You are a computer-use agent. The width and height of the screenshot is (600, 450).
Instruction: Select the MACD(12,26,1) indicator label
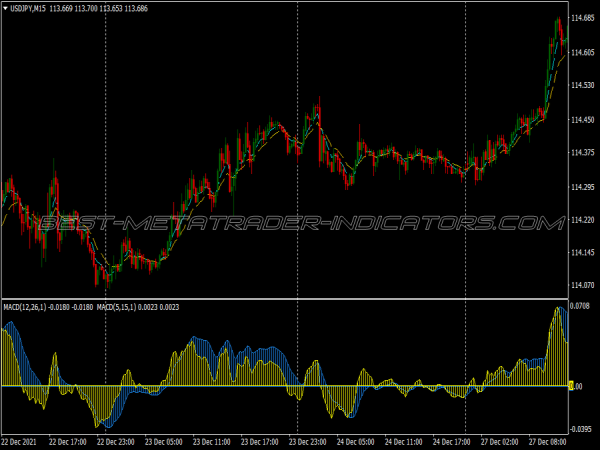pos(25,307)
